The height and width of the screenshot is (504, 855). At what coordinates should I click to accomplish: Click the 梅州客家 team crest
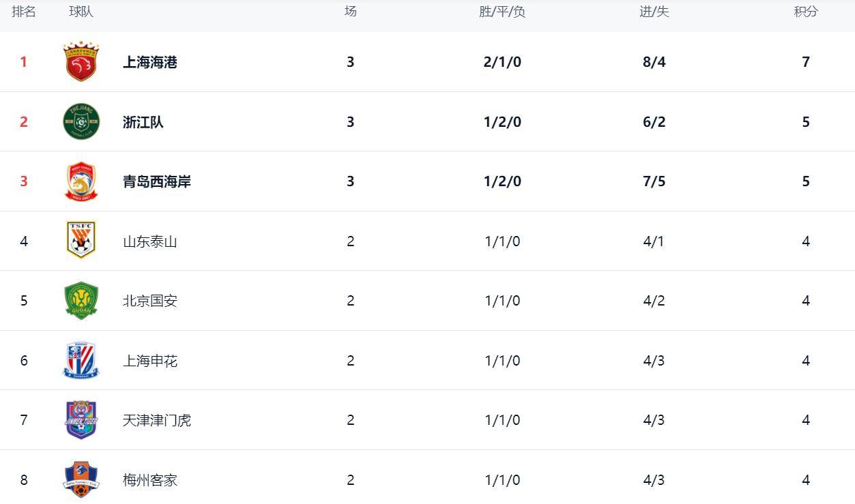pos(81,479)
